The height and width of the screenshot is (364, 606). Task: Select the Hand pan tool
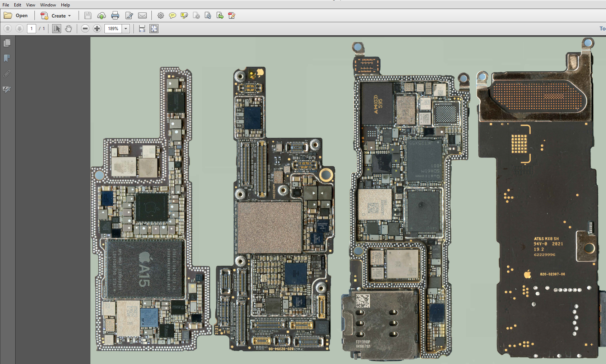tap(69, 29)
